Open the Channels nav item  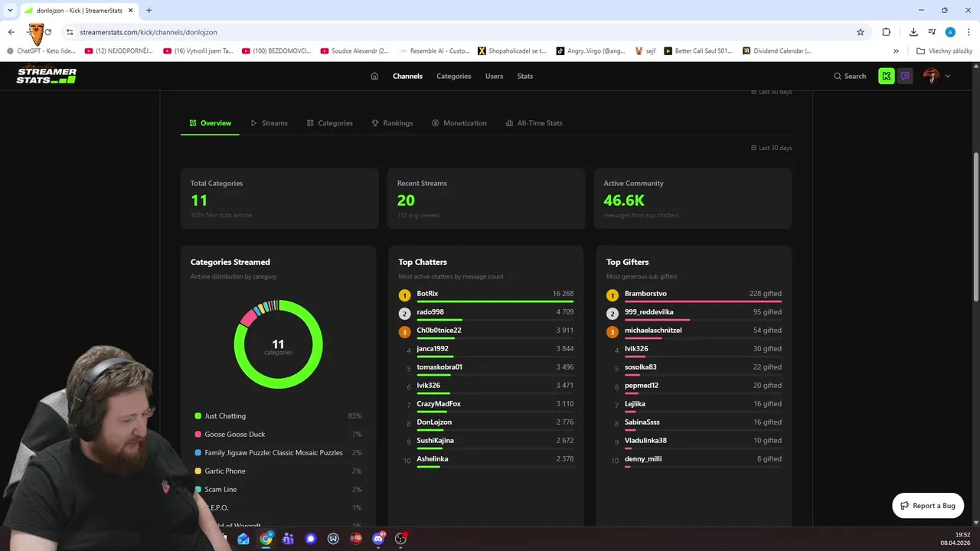[x=407, y=76]
